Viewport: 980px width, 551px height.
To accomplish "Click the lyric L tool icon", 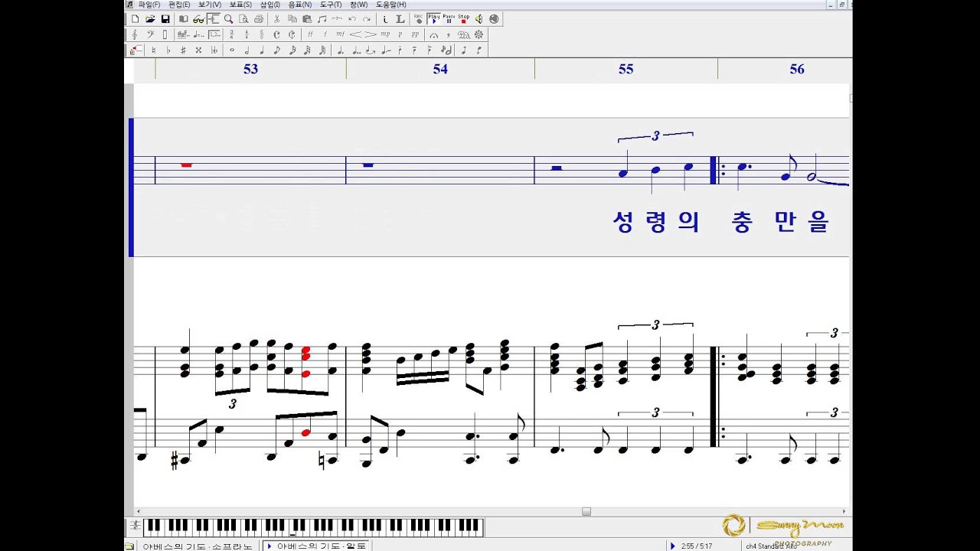I will pos(400,19).
